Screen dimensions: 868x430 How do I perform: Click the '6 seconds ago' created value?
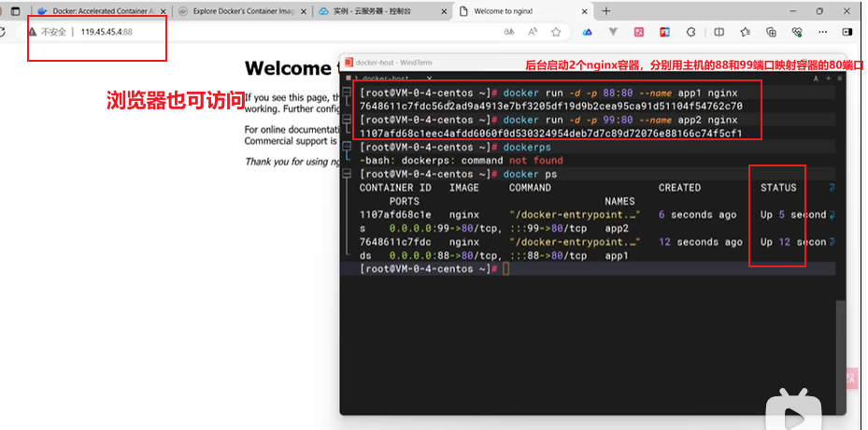click(x=698, y=214)
